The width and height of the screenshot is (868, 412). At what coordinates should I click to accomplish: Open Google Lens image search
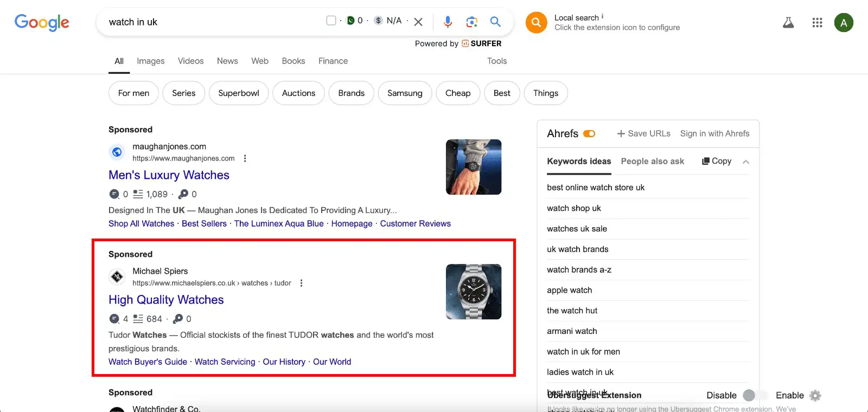click(471, 22)
